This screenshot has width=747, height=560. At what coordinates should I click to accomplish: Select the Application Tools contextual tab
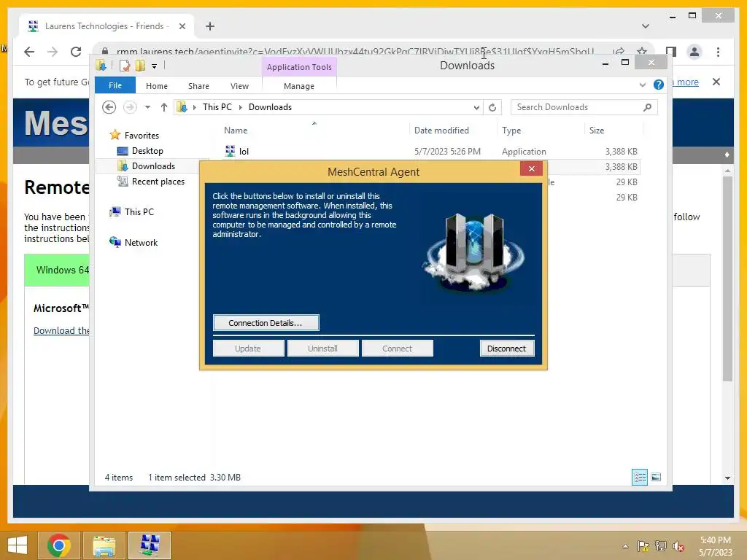click(299, 67)
